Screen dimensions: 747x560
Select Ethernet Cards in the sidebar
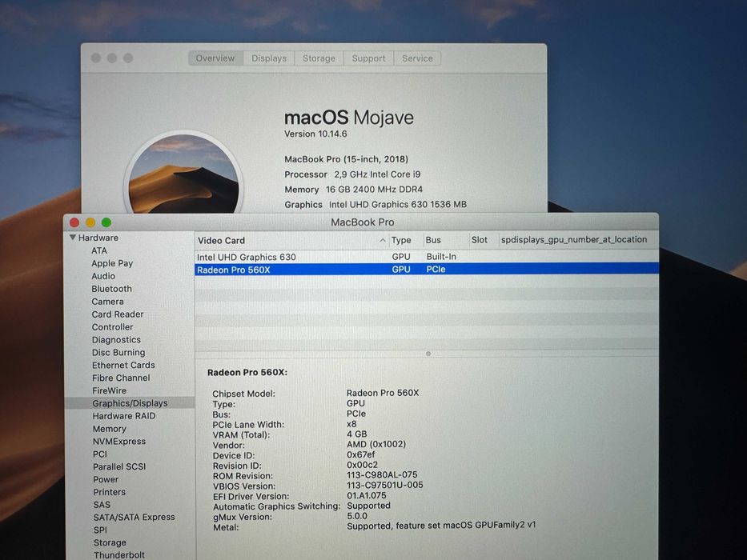click(x=123, y=366)
